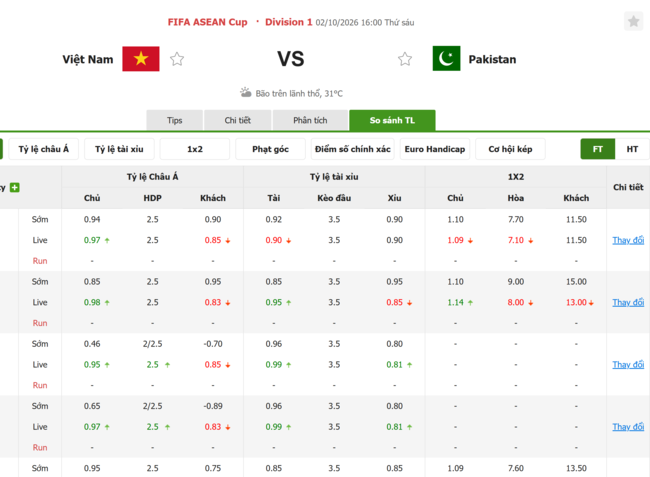This screenshot has width=650, height=477.
Task: Click the Chi tiết column header
Action: pyautogui.click(x=628, y=187)
